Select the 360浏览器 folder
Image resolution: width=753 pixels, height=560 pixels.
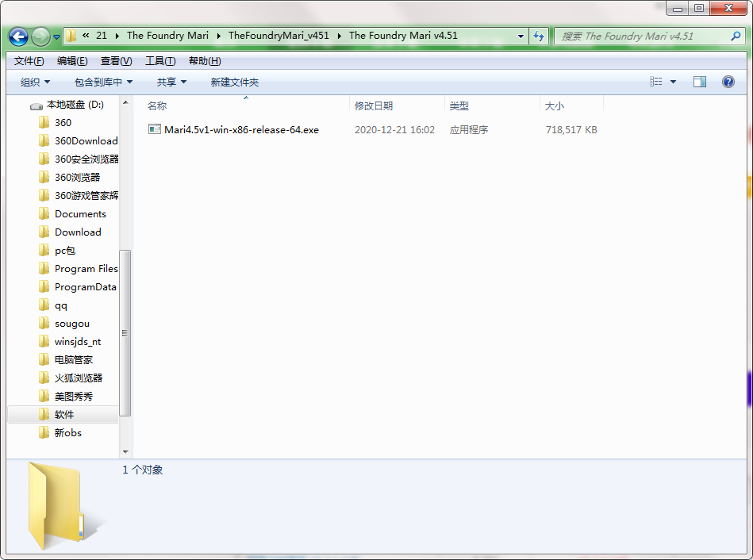click(69, 177)
